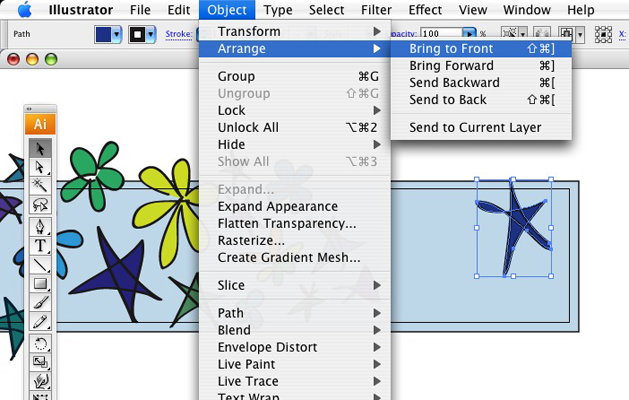Select the Magic Wand tool
Viewport: 629px width, 400px height.
pos(40,185)
